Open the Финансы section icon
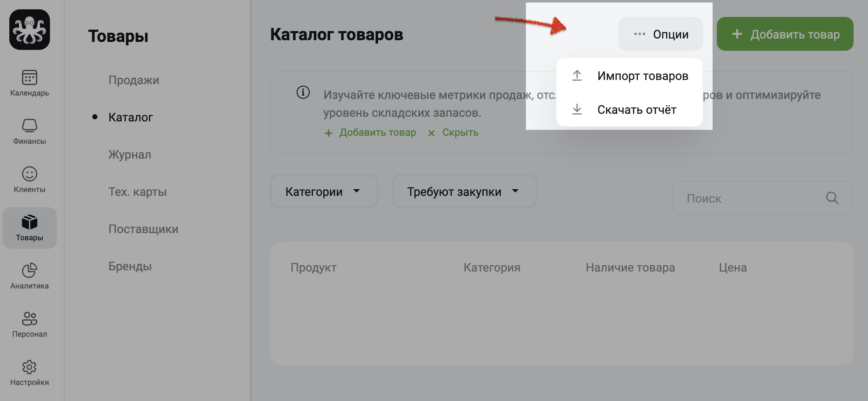This screenshot has height=401, width=868. pos(30,126)
